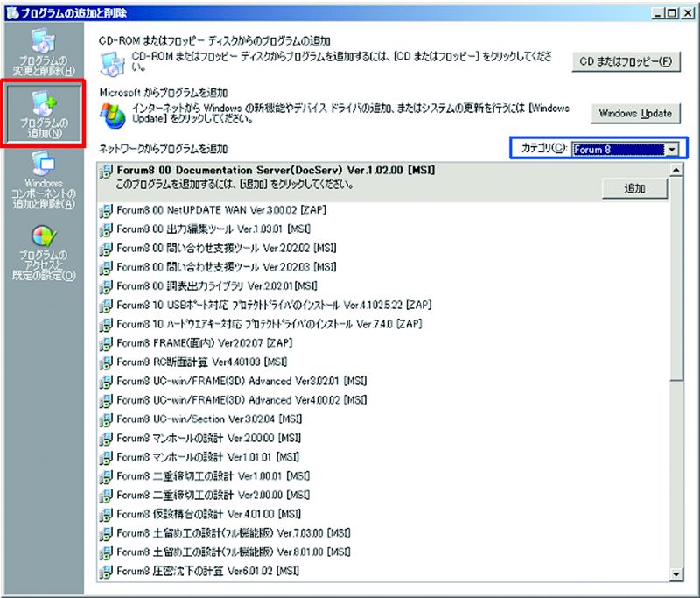Click the icon beside UC-win/FRAME(3D) Advanced Ver3.02.01

pyautogui.click(x=106, y=382)
